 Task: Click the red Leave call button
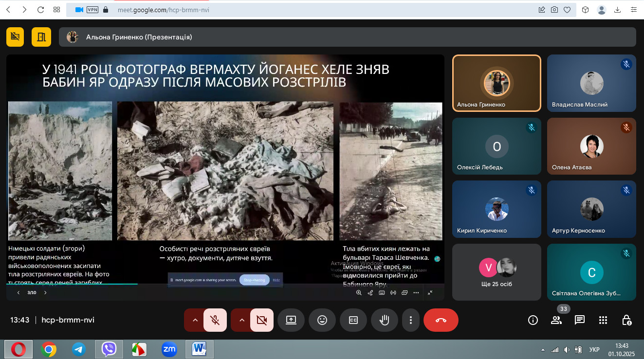coord(441,320)
